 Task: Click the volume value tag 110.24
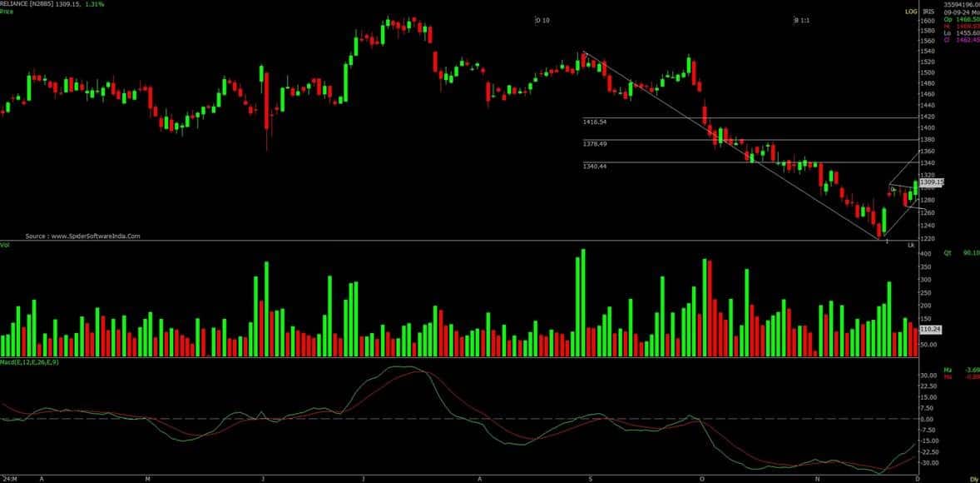point(929,330)
